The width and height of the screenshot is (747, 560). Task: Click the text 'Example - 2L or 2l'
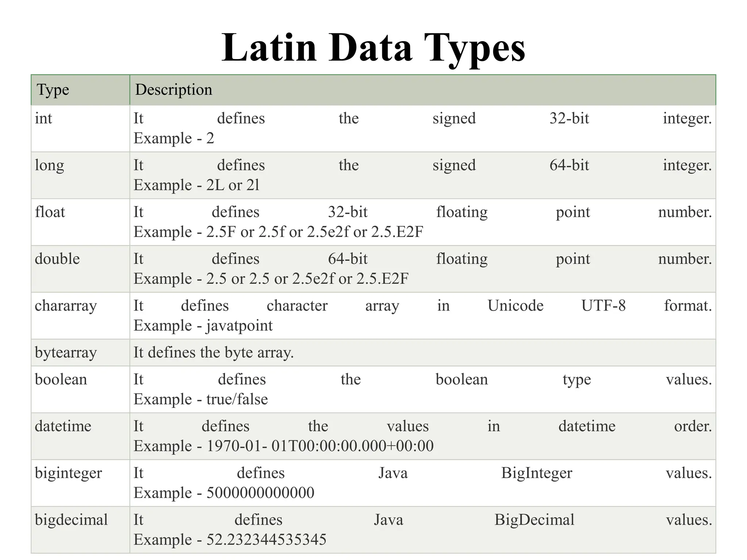197,185
